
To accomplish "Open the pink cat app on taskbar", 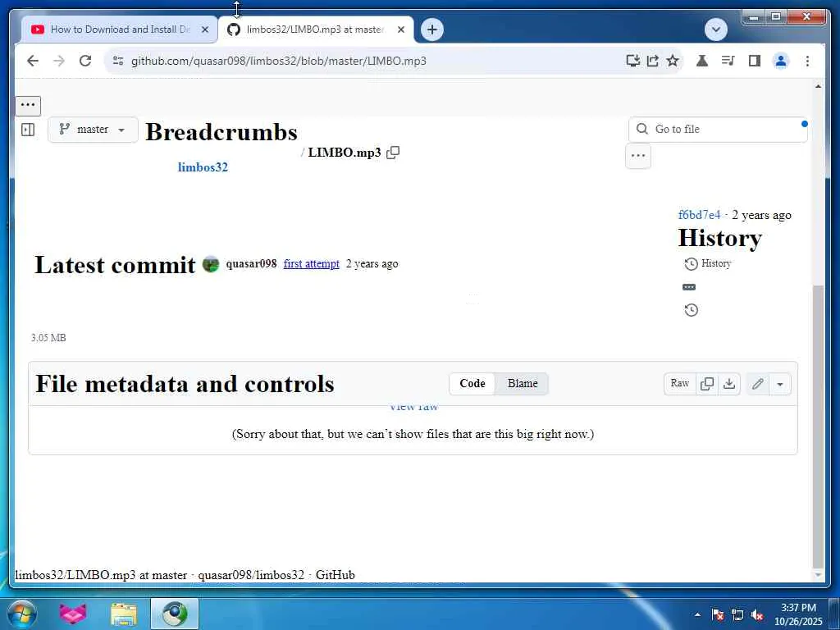I will 73,614.
